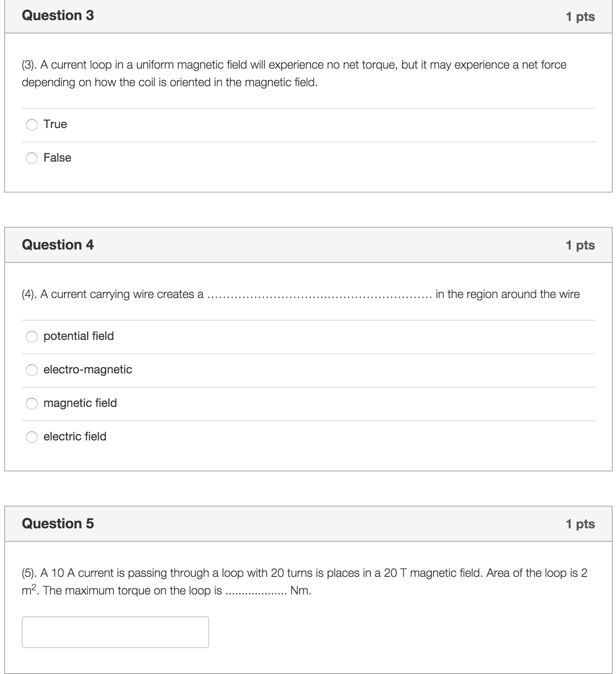Viewport: 616px width, 674px height.
Task: Select the potential field option
Action: [32, 336]
